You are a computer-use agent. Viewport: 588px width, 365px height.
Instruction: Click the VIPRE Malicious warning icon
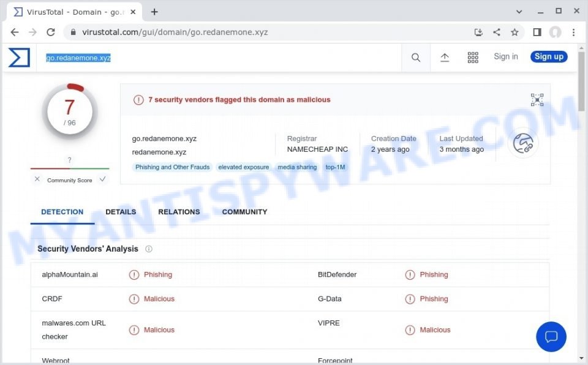click(x=410, y=330)
